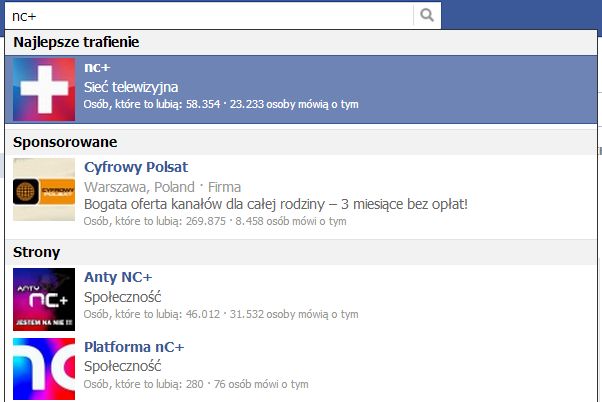Click the 'Najlepsze trafienie' section header
Screen dimensions: 602x402
[x=76, y=42]
